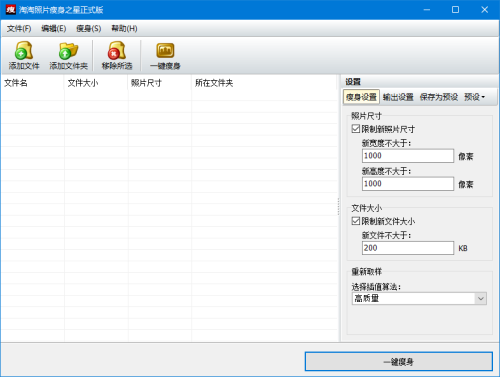Click the large 一键瘦身 button at bottom
The image size is (500, 377).
coord(399,362)
